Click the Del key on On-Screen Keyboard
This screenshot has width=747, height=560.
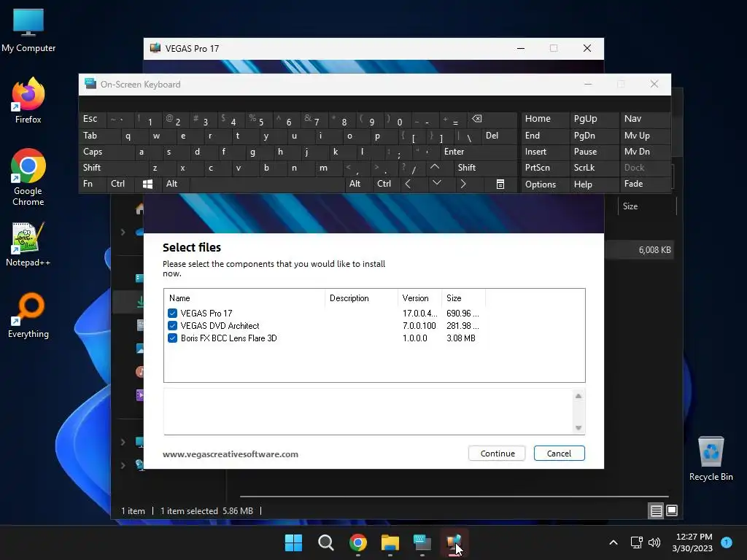pyautogui.click(x=499, y=136)
